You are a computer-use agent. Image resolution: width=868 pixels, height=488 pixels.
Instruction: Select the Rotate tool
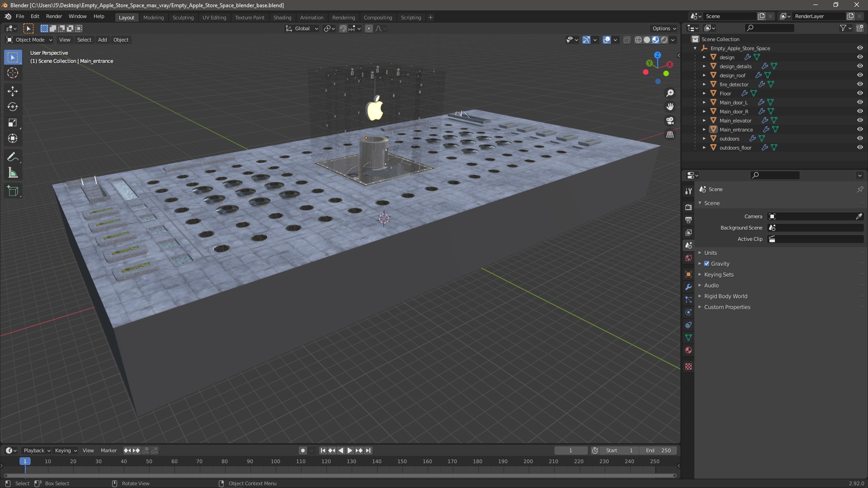13,107
